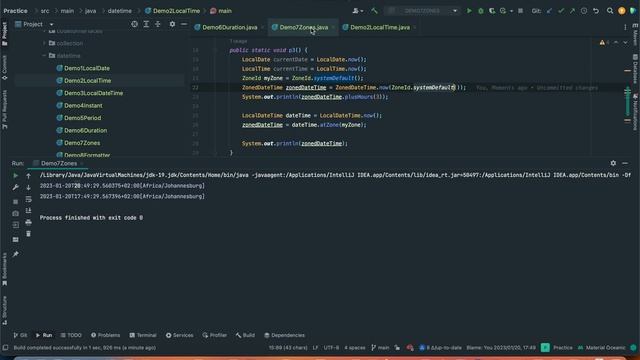
Task: Click the camera dump threads icon
Action: (16, 213)
